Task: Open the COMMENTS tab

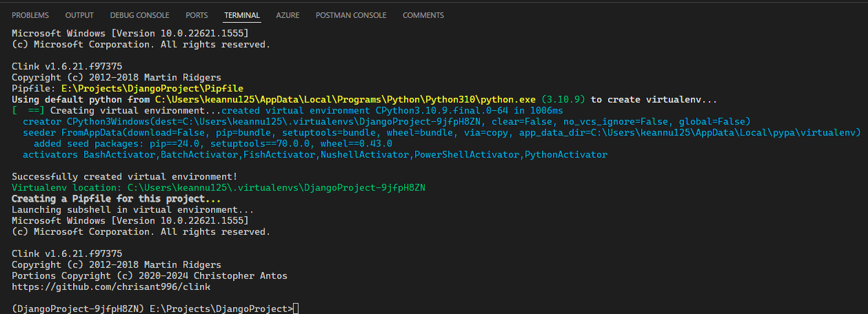Action: pyautogui.click(x=423, y=15)
